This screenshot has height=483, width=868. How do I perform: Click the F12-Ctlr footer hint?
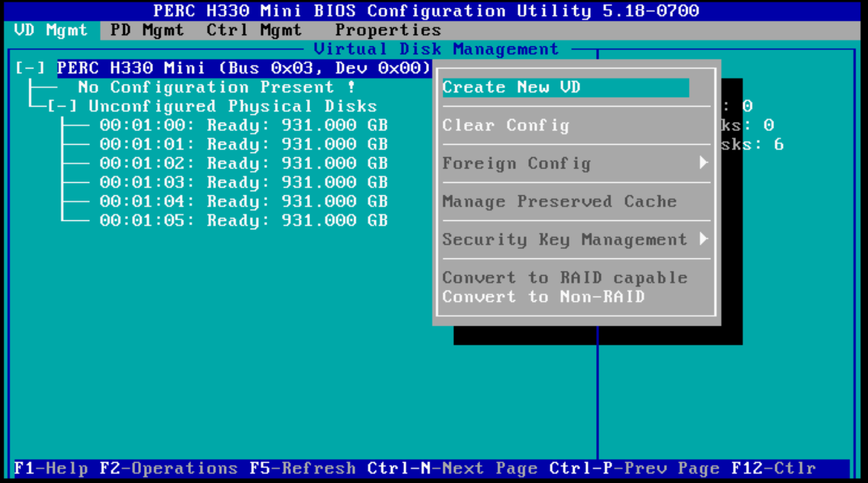tap(774, 468)
